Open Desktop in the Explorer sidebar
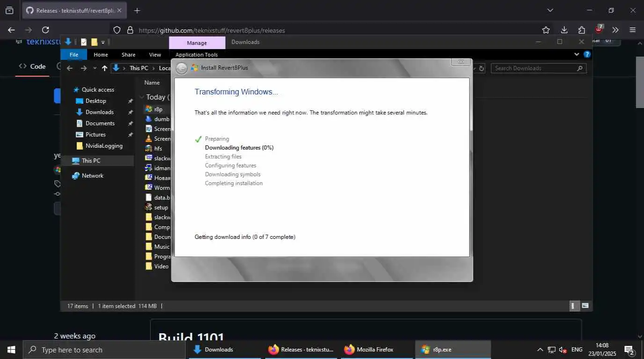This screenshot has width=644, height=359. 95,101
